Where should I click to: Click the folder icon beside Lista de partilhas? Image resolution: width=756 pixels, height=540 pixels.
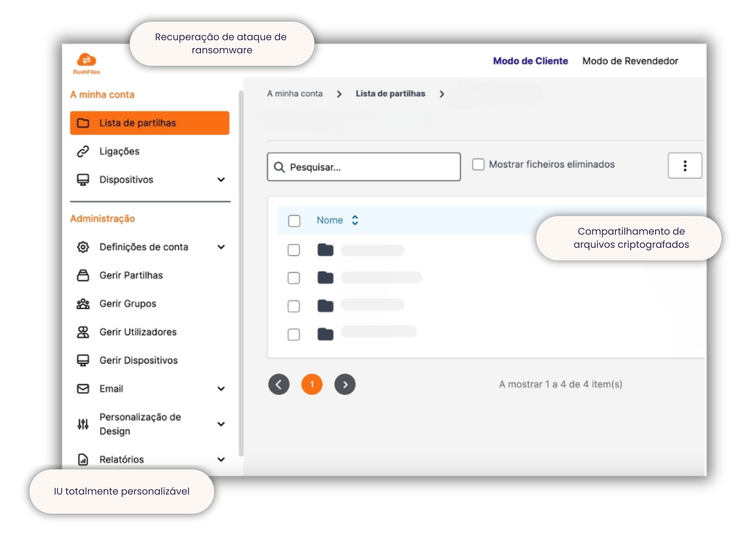(83, 123)
